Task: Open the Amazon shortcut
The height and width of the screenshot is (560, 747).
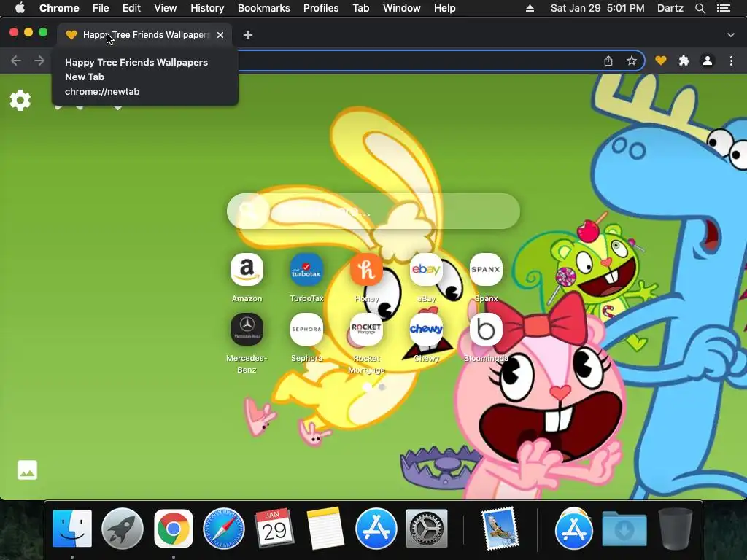Action: 247,270
